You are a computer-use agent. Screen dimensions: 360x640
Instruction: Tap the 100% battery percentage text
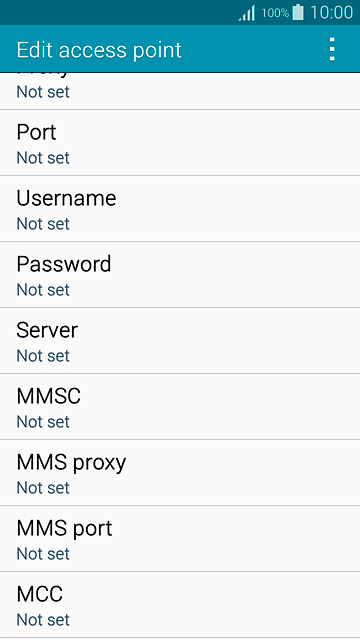(x=275, y=13)
